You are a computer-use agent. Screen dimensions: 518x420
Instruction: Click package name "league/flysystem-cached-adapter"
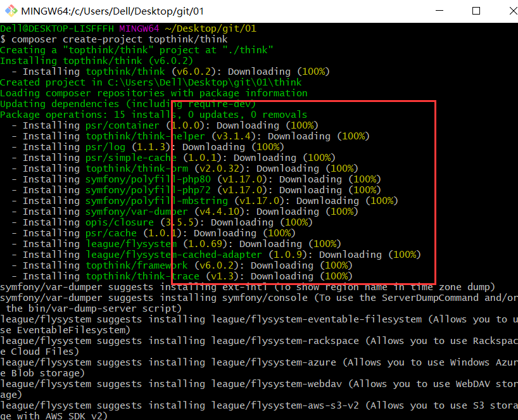coord(174,255)
